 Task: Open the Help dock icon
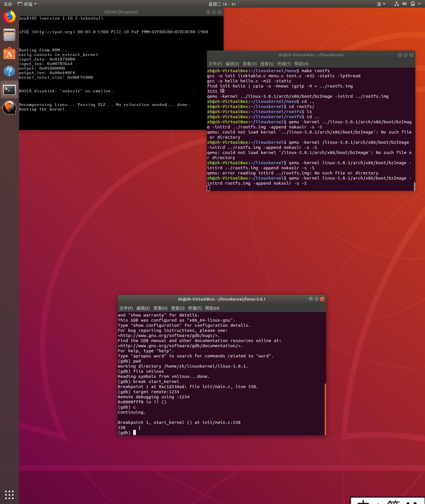pyautogui.click(x=9, y=71)
